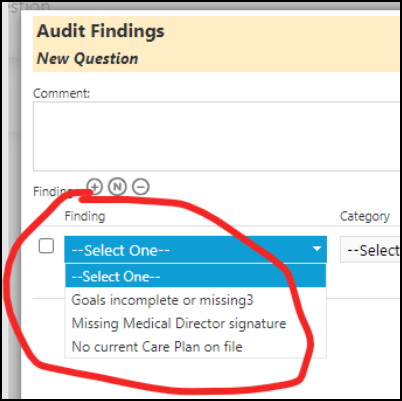Click the Finding column header

[85, 216]
